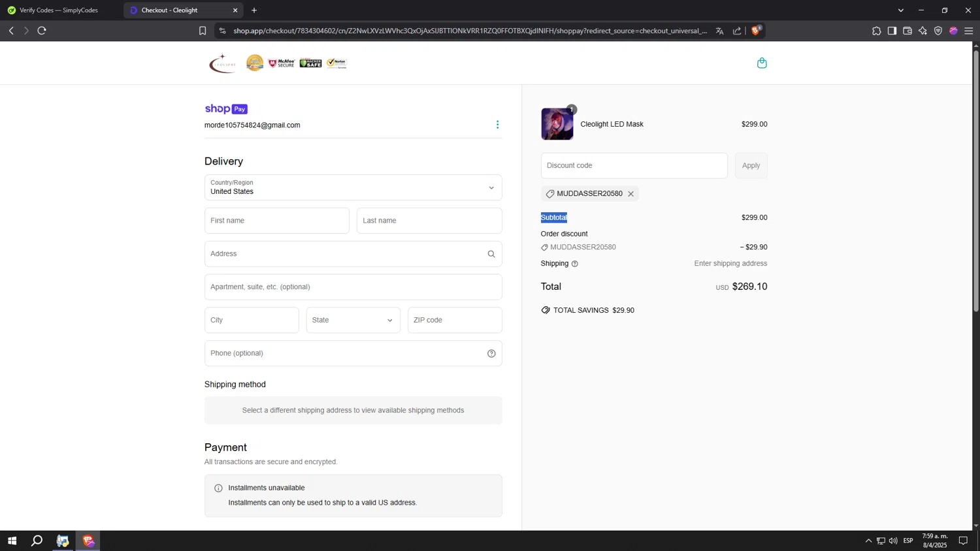Image resolution: width=980 pixels, height=551 pixels.
Task: Click the Phone (optional) field
Action: [353, 353]
